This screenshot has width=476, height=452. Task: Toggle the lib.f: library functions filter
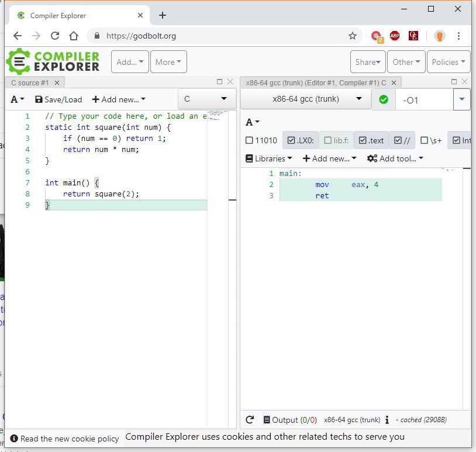[x=336, y=140]
